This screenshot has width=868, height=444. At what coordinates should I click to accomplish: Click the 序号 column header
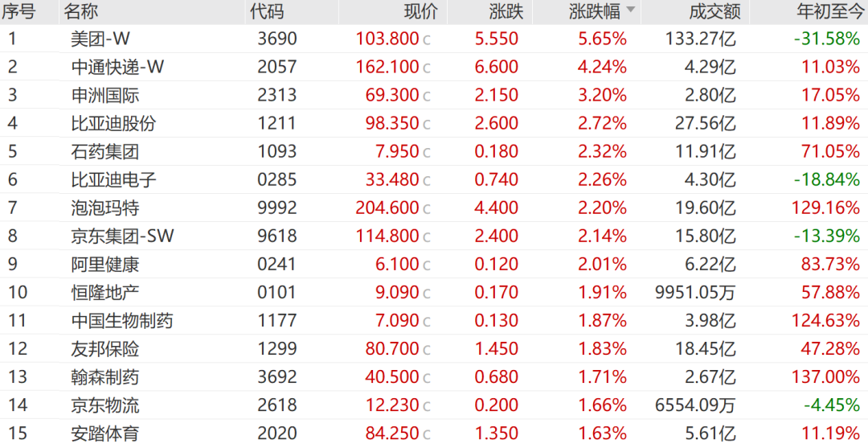[x=19, y=11]
